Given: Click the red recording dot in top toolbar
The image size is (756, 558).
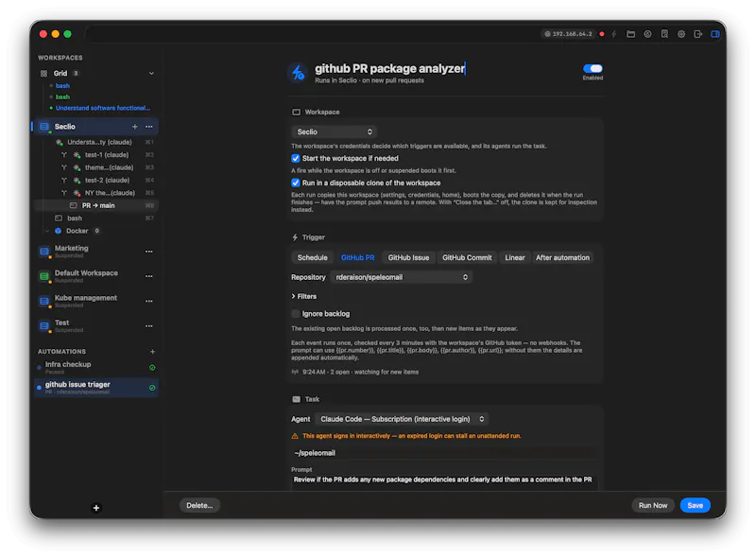Looking at the screenshot, I should click(602, 34).
